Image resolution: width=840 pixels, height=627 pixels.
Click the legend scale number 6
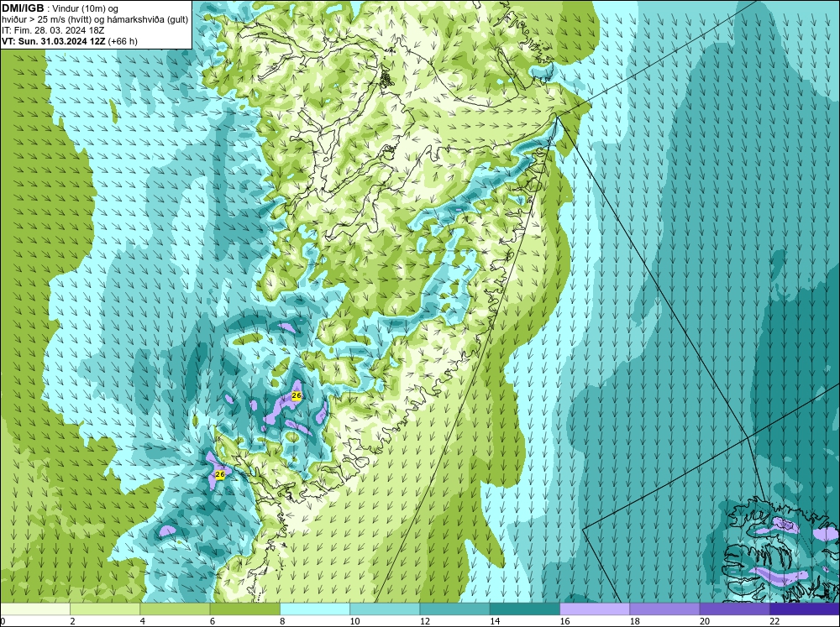pos(213,621)
